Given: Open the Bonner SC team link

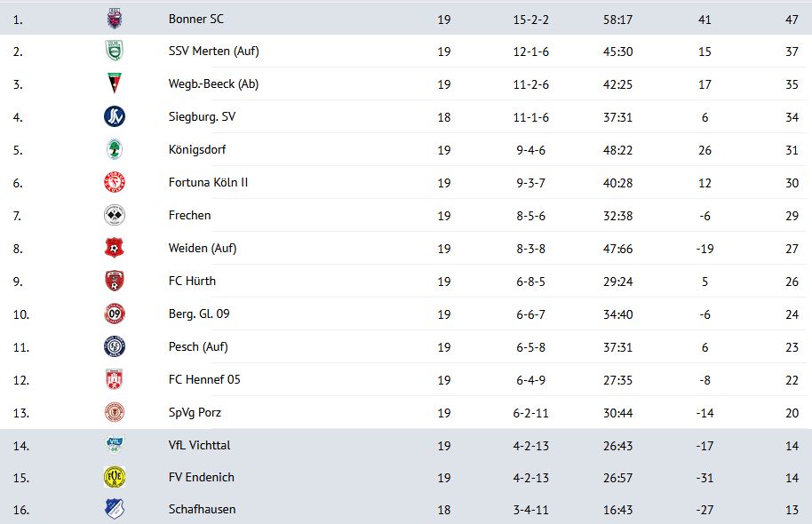Looking at the screenshot, I should click(196, 20).
